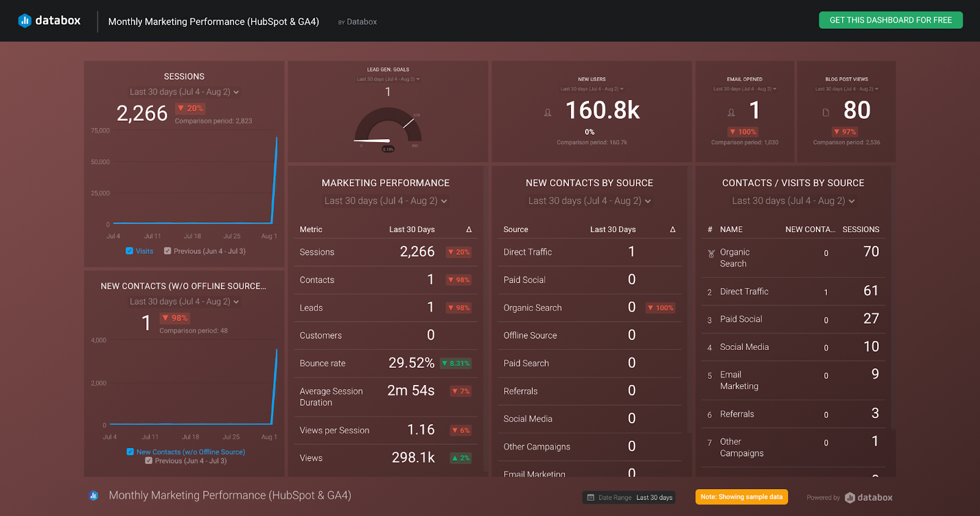Toggle Previous (Jun 4 - Jul 3) checkbox under Sessions chart
Screen dimensions: 980x516
(x=167, y=251)
